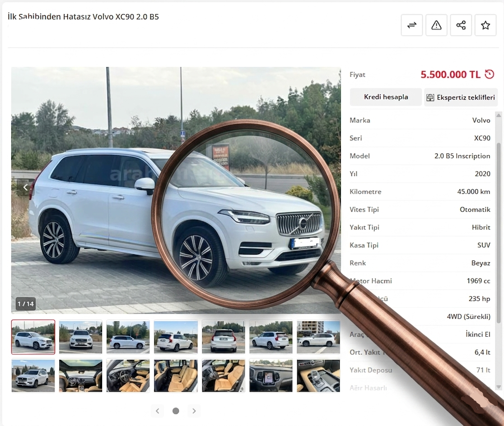Click the main car photo

tap(176, 190)
